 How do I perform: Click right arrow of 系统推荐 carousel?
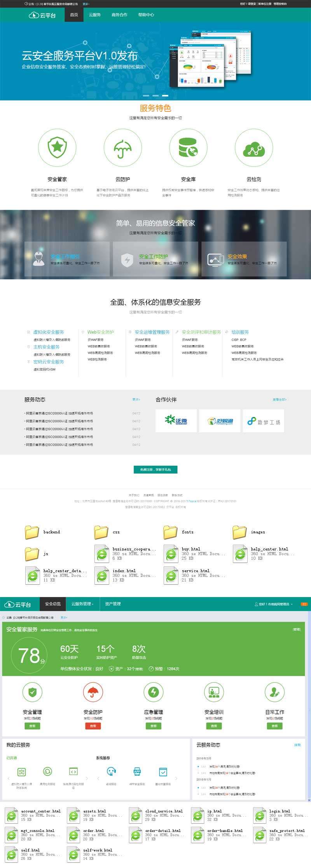click(x=176, y=778)
